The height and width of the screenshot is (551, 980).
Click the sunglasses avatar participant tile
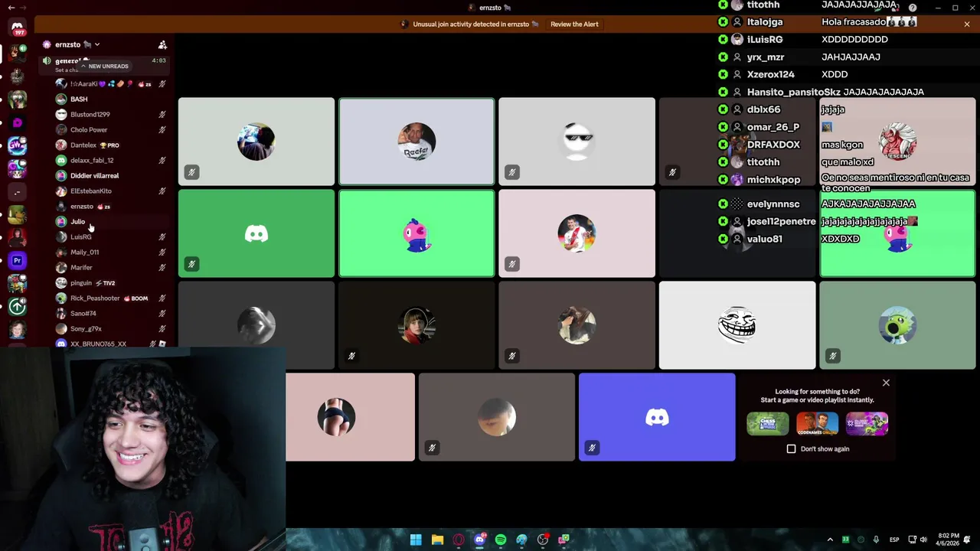[x=577, y=142]
